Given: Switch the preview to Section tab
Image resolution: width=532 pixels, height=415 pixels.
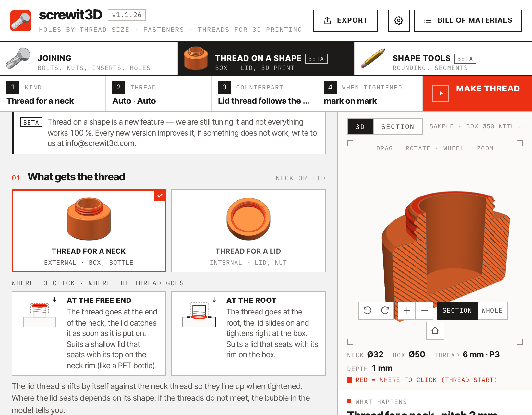Looking at the screenshot, I should pos(398,126).
